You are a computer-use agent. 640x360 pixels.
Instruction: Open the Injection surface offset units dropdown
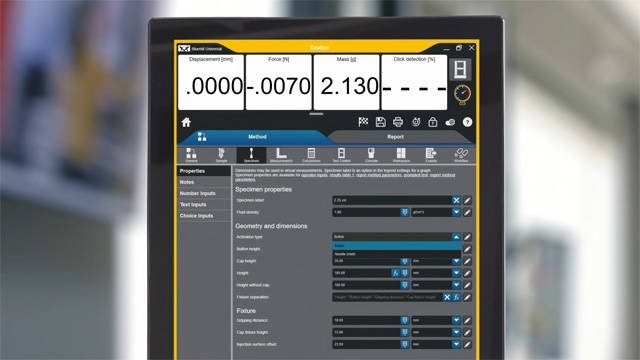click(456, 344)
